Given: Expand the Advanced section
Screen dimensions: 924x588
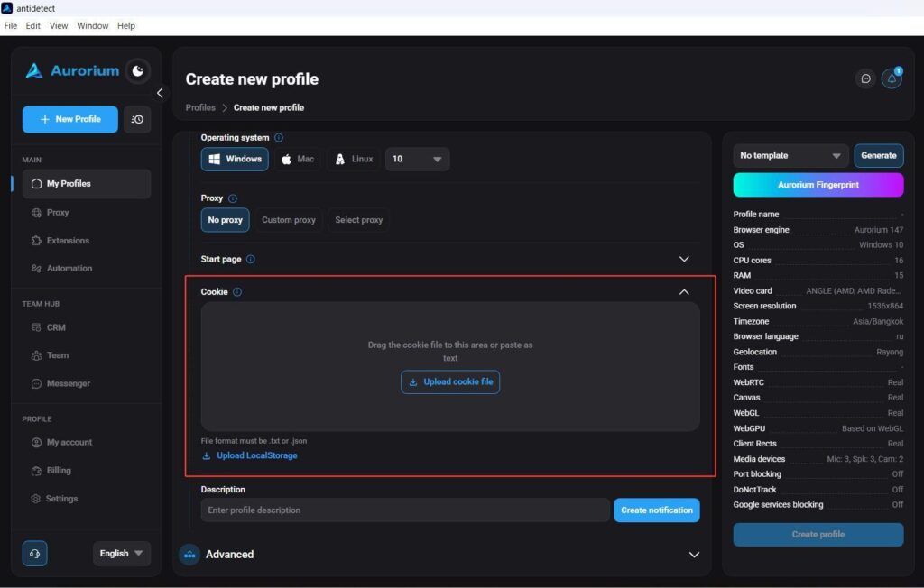Looking at the screenshot, I should [x=694, y=555].
